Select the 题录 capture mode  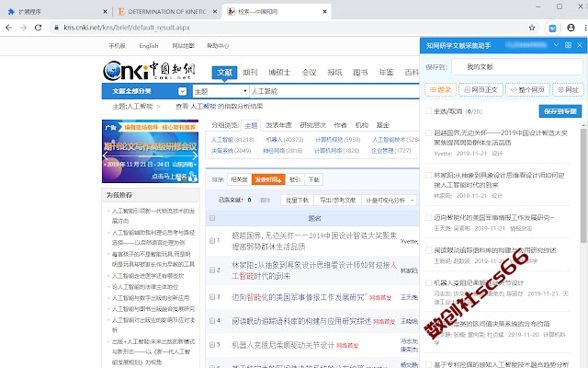coord(440,90)
